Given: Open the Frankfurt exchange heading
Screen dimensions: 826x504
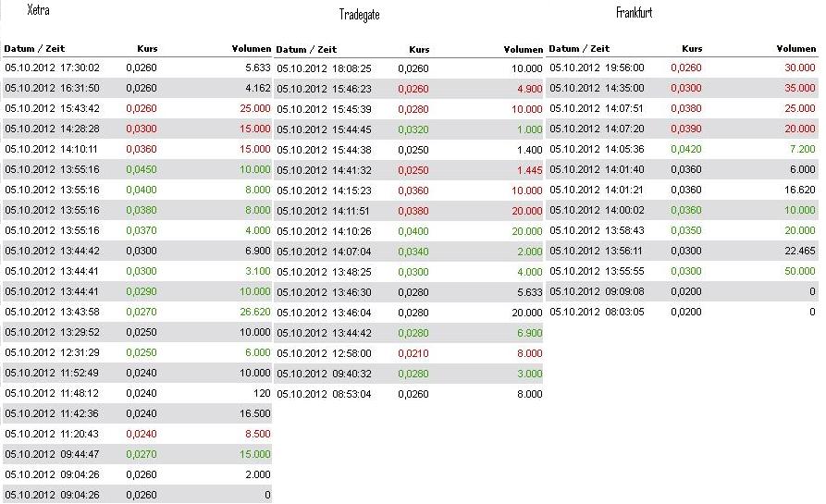Looking at the screenshot, I should (x=634, y=13).
